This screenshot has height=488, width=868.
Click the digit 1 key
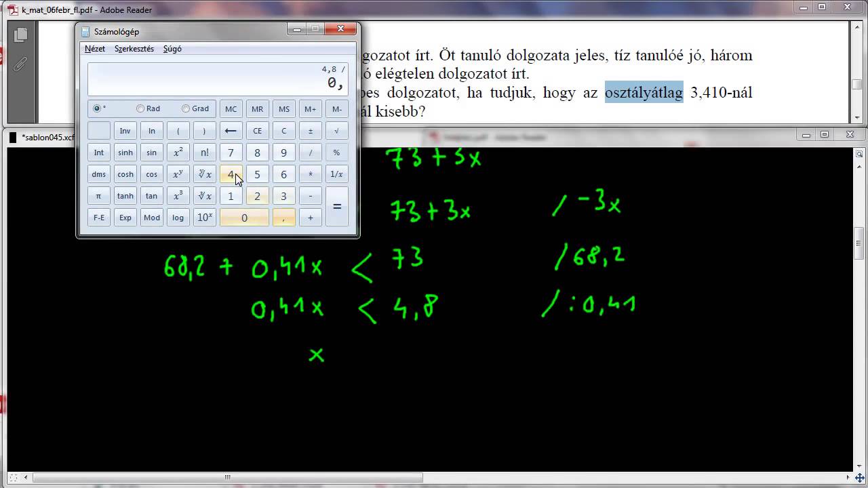tap(231, 196)
